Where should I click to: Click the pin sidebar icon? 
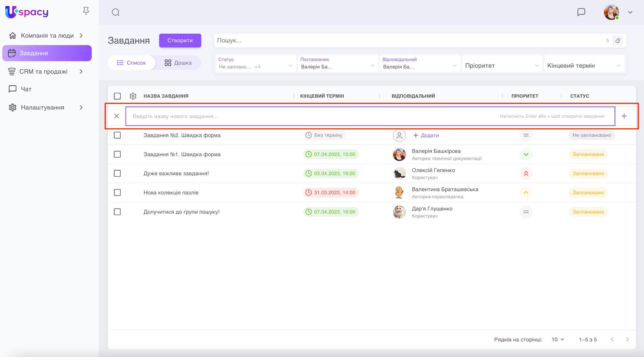tap(86, 11)
